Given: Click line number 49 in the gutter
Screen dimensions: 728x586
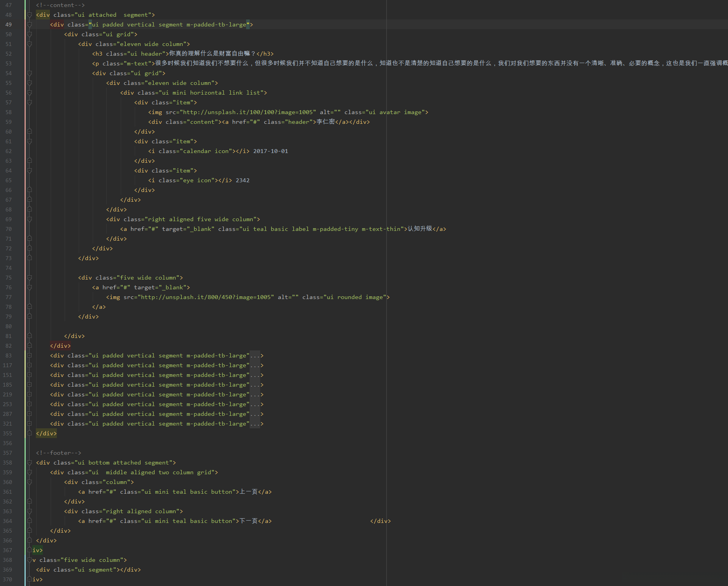Looking at the screenshot, I should [x=9, y=25].
